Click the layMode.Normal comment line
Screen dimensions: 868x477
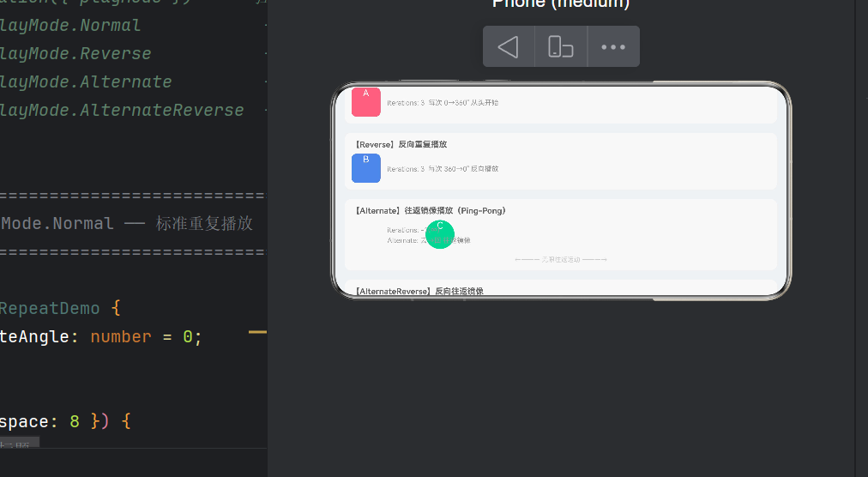point(70,25)
